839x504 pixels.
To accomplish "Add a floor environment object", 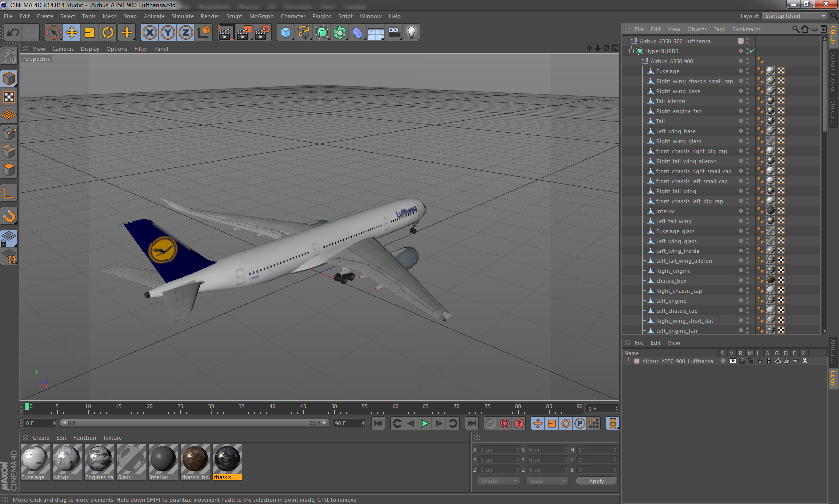I will pos(376,33).
